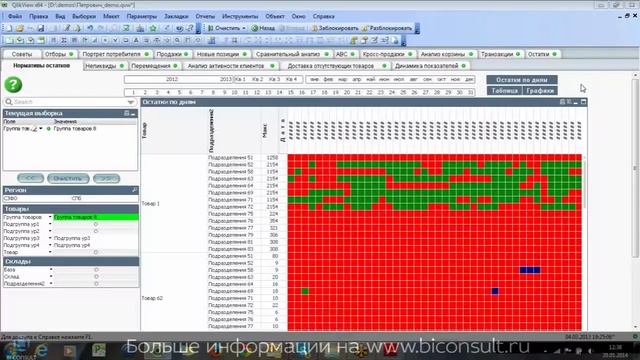Open the Инструменты menu
The width and height of the screenshot is (640, 360).
point(240,16)
